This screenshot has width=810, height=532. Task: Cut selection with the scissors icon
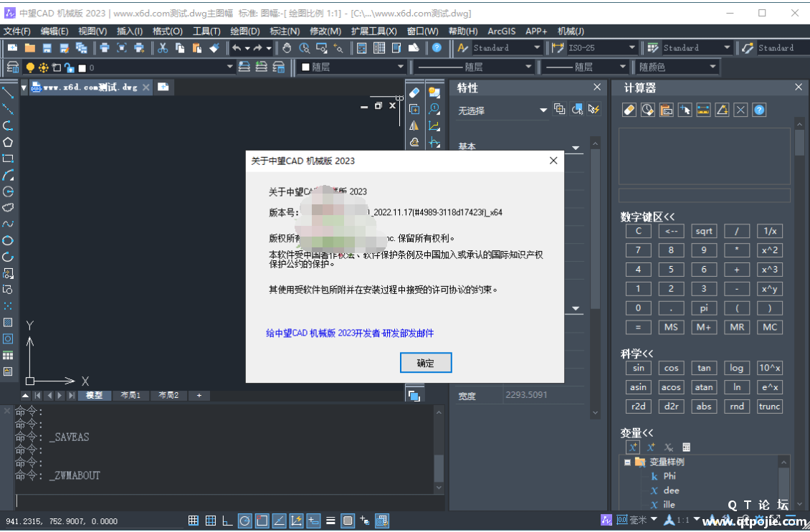point(163,48)
